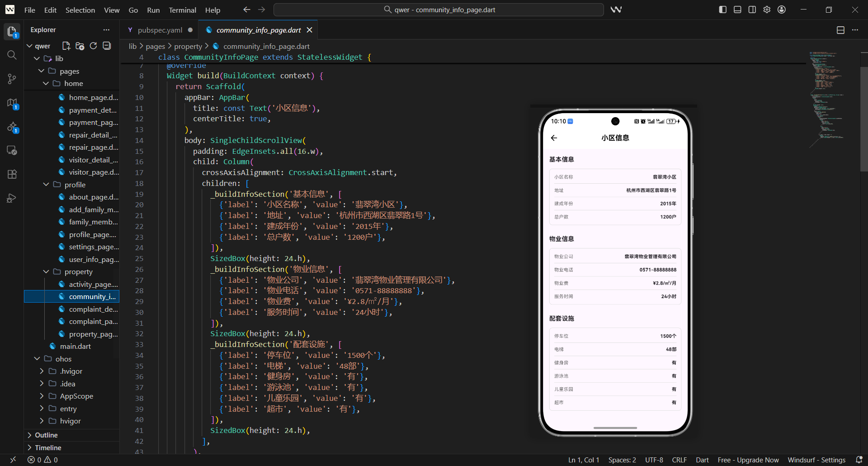Open the settings gear in title bar
The image size is (868, 466).
[767, 10]
